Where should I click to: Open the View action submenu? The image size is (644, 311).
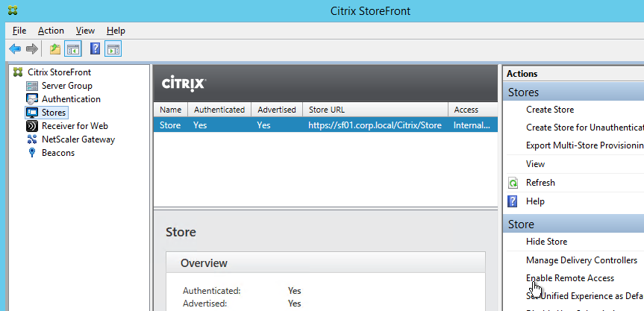tap(535, 164)
